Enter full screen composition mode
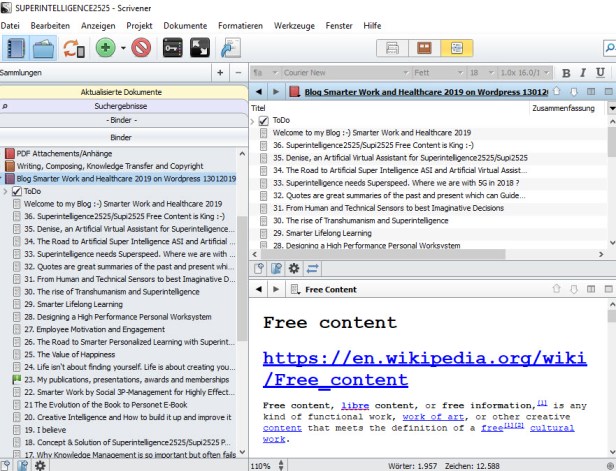 (200, 47)
